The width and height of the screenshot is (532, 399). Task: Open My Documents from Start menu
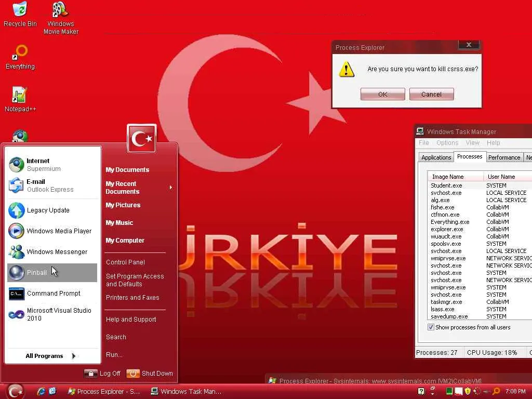click(x=127, y=170)
